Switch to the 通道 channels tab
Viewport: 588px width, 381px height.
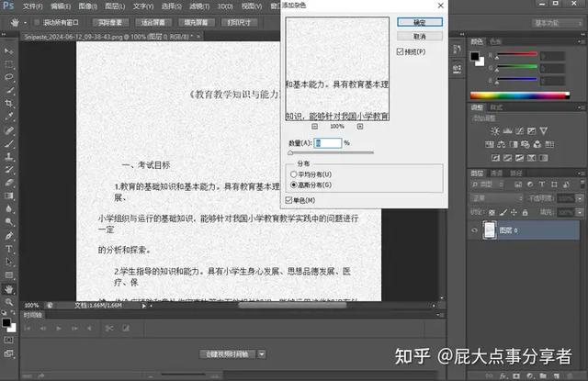pos(497,174)
